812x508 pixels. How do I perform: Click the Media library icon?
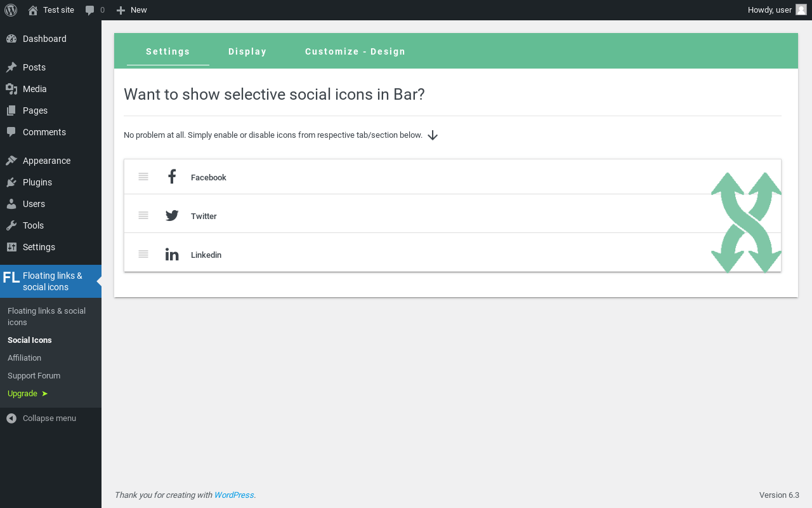[11, 89]
